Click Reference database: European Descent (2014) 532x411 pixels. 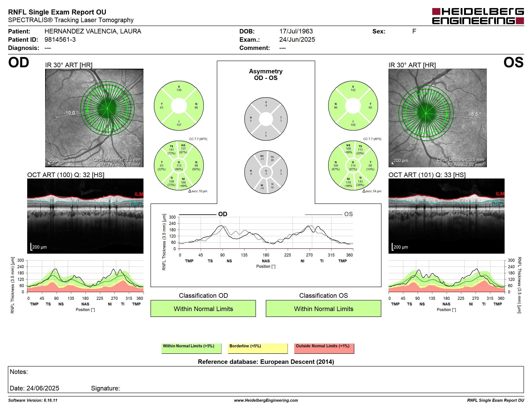tap(266, 362)
